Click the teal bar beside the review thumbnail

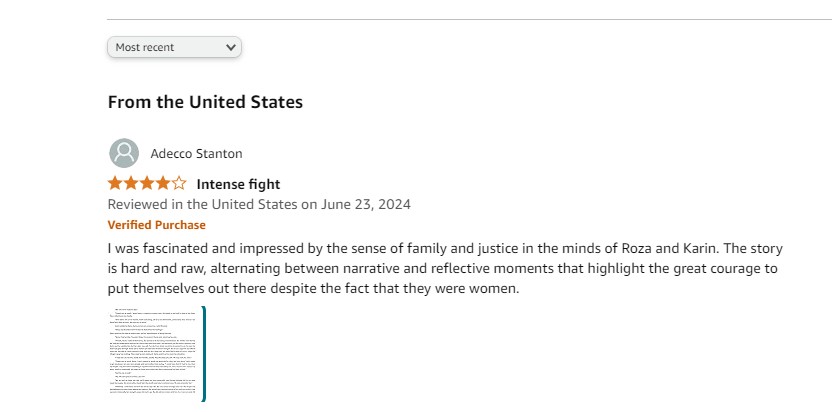click(x=203, y=354)
